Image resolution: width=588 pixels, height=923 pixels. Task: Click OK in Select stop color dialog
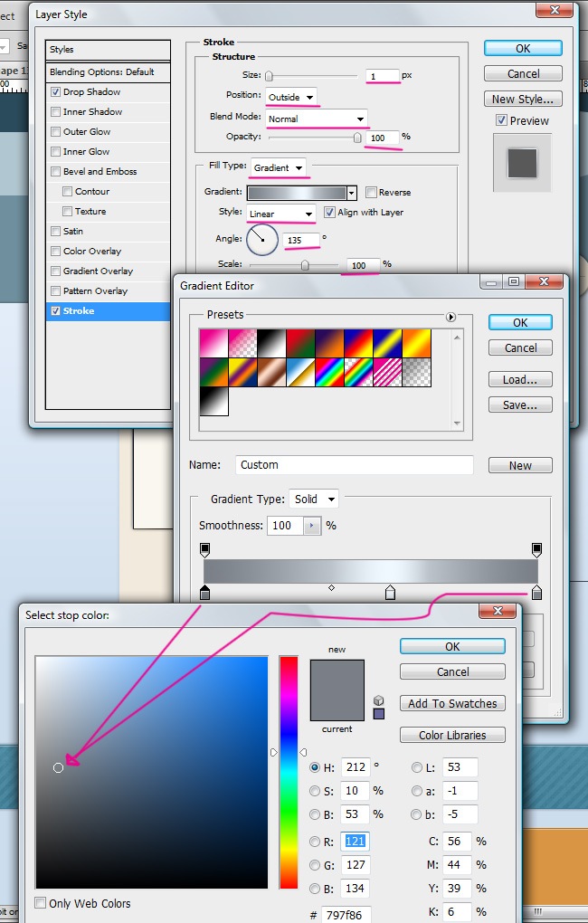452,646
